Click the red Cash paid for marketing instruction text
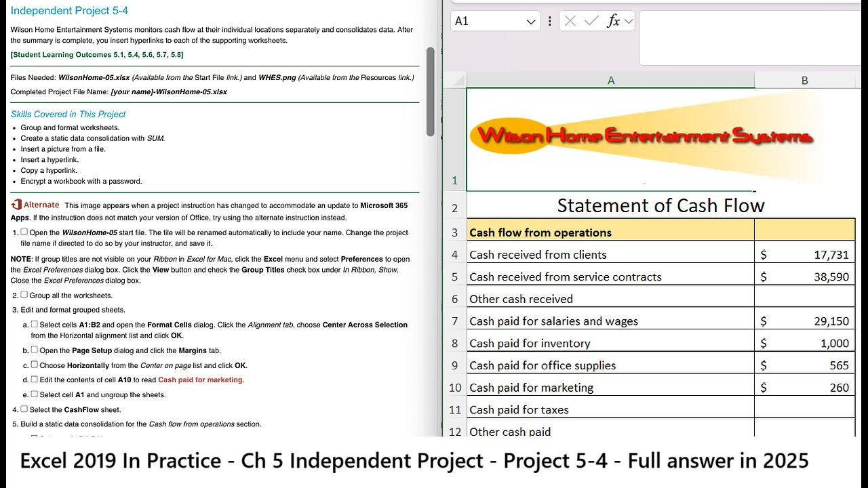This screenshot has height=488, width=868. click(200, 380)
